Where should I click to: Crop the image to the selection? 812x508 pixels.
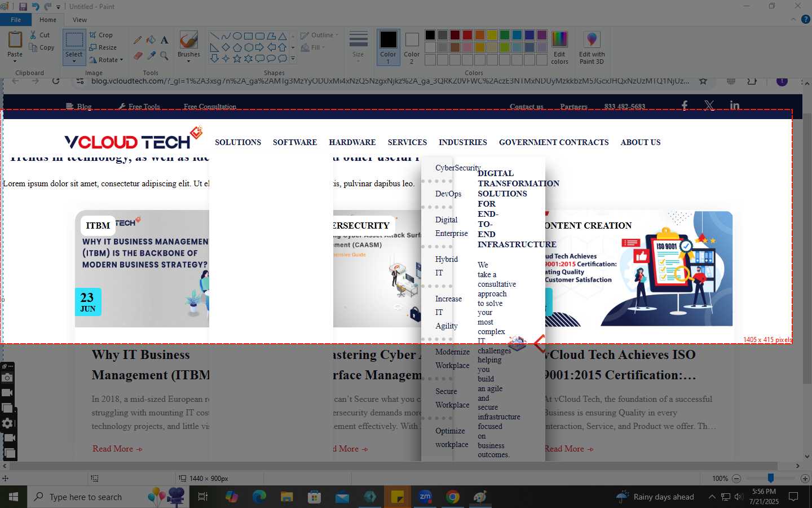101,35
